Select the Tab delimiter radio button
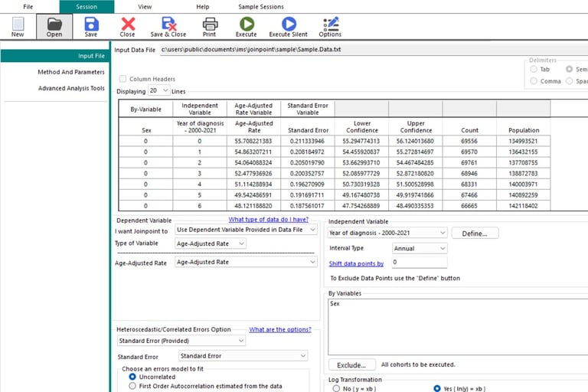The height and width of the screenshot is (392, 588). pyautogui.click(x=534, y=69)
